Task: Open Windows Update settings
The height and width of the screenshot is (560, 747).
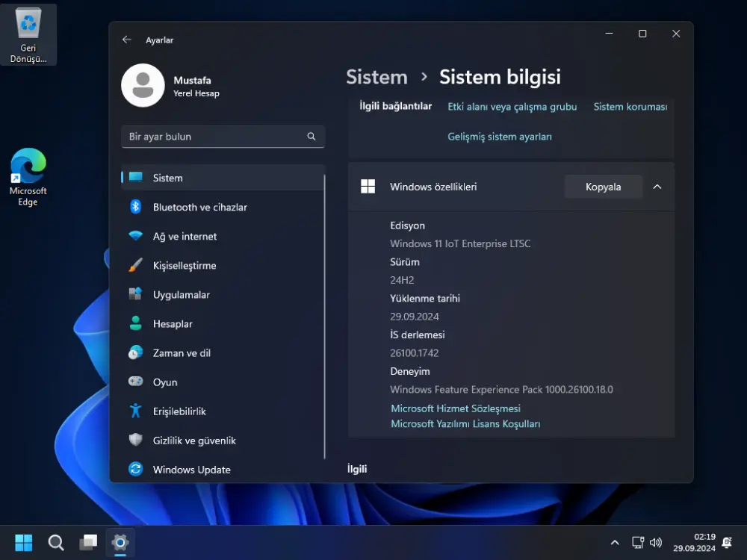Action: click(223, 470)
